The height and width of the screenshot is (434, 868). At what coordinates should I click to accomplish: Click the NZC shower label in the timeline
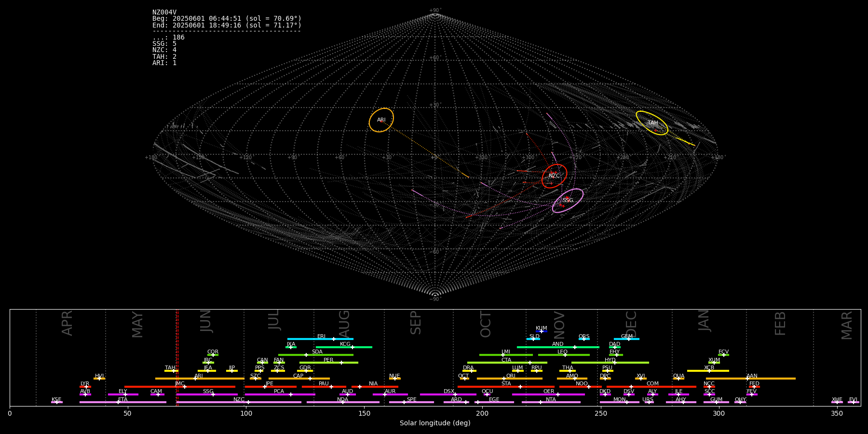(239, 400)
